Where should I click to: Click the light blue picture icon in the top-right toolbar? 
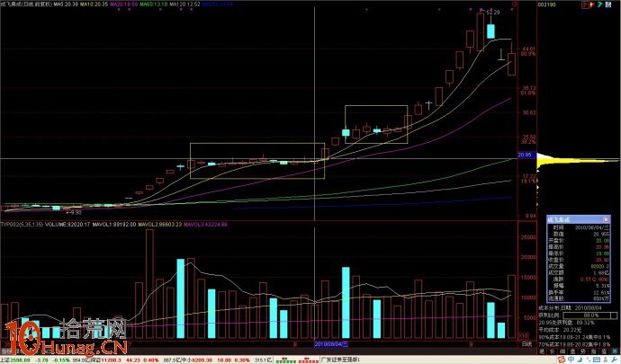click(607, 4)
